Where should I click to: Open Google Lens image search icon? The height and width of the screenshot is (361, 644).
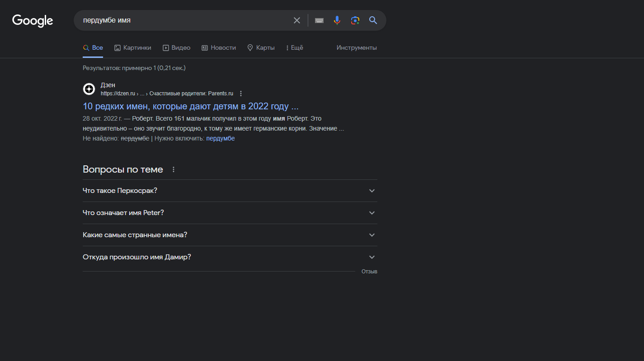tap(355, 20)
